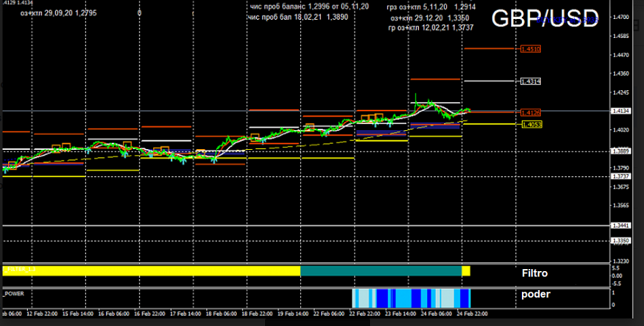Click the 1.3737 price axis label
The height and width of the screenshot is (326, 644).
621,176
